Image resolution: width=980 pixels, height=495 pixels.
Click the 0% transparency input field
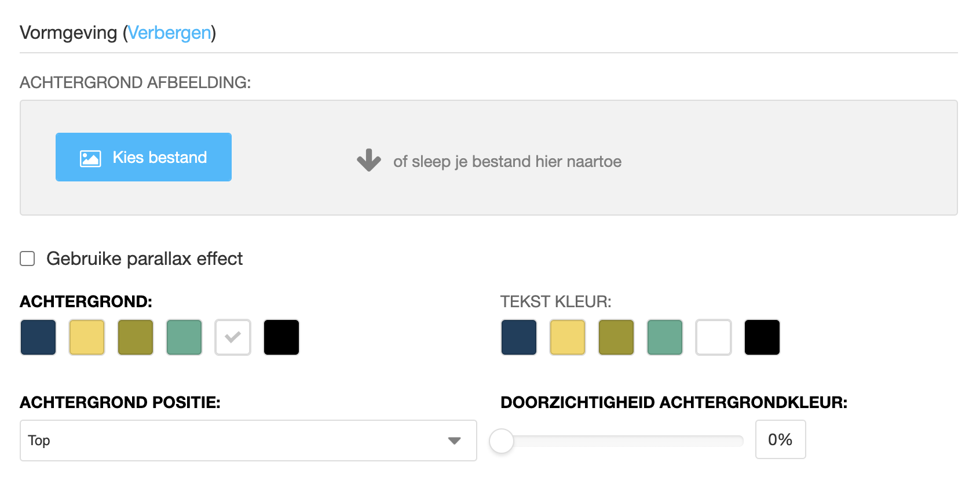[x=780, y=440]
